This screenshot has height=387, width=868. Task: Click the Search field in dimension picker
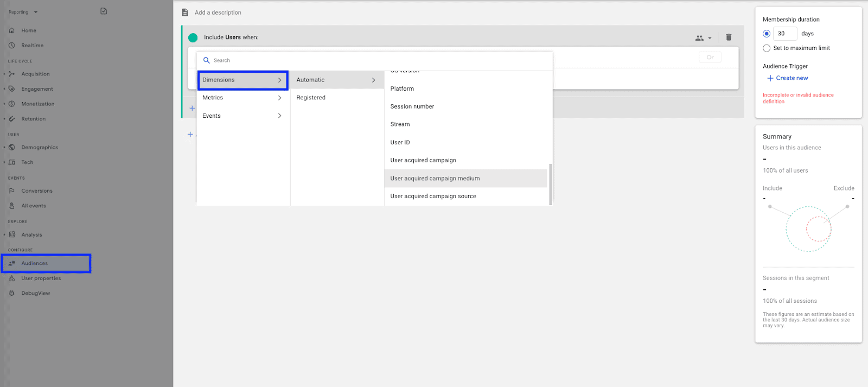374,61
